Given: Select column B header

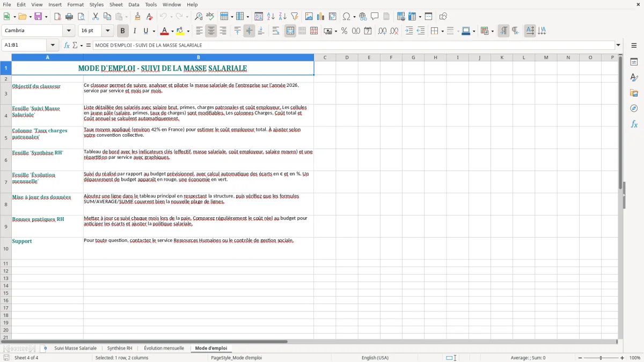Looking at the screenshot, I should 198,57.
